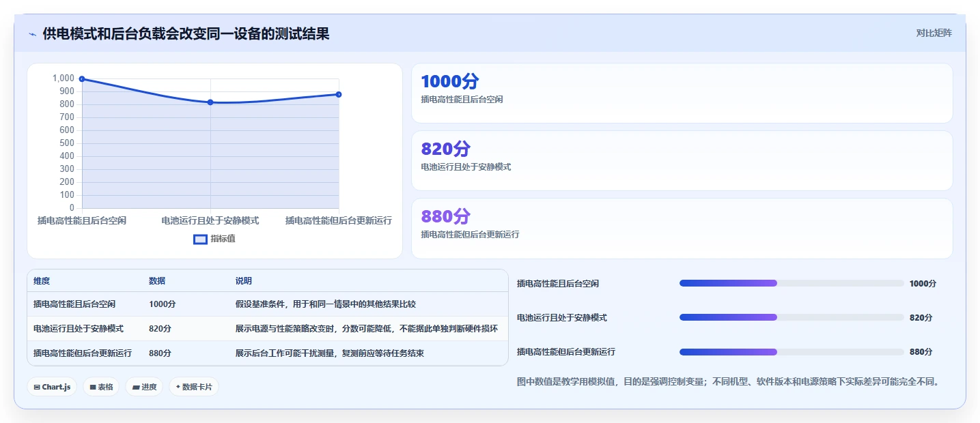
Task: Click the progress bar for 电池运行且处于安静模式
Action: pyautogui.click(x=792, y=317)
